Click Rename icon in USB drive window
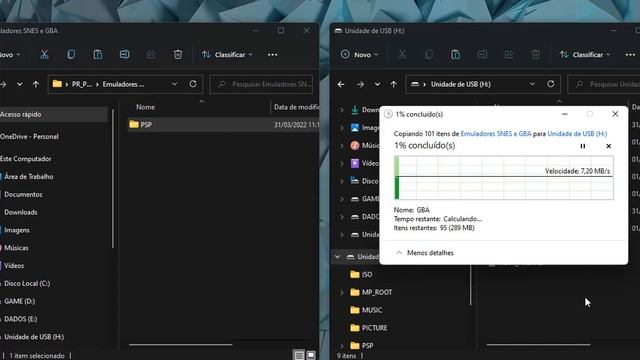Image resolution: width=640 pixels, height=360 pixels. pyautogui.click(x=482, y=55)
